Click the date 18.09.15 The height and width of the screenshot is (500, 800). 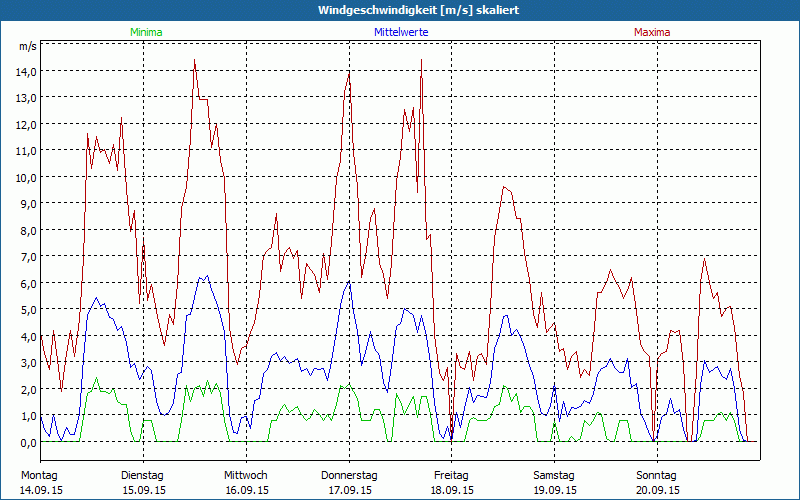(x=453, y=490)
